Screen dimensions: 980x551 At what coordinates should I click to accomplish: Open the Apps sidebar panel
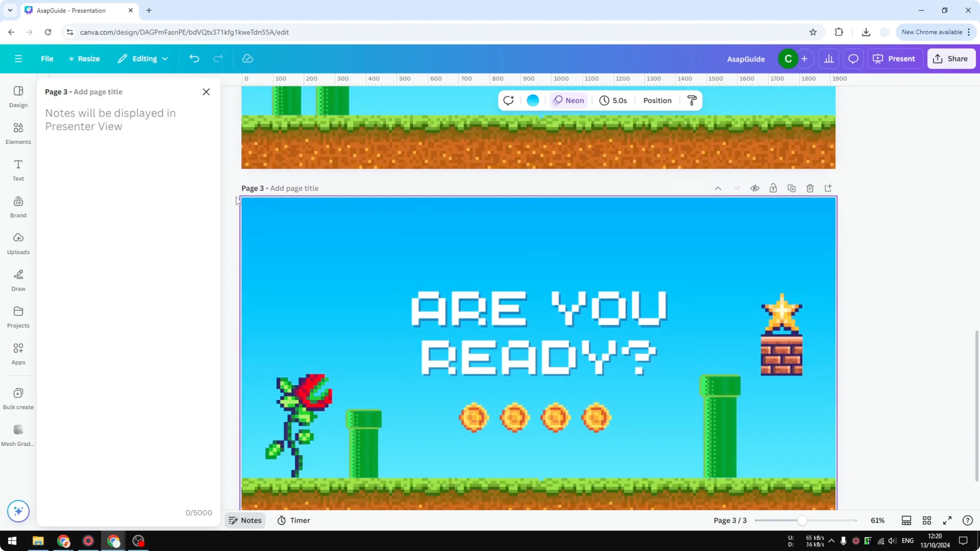click(x=18, y=354)
